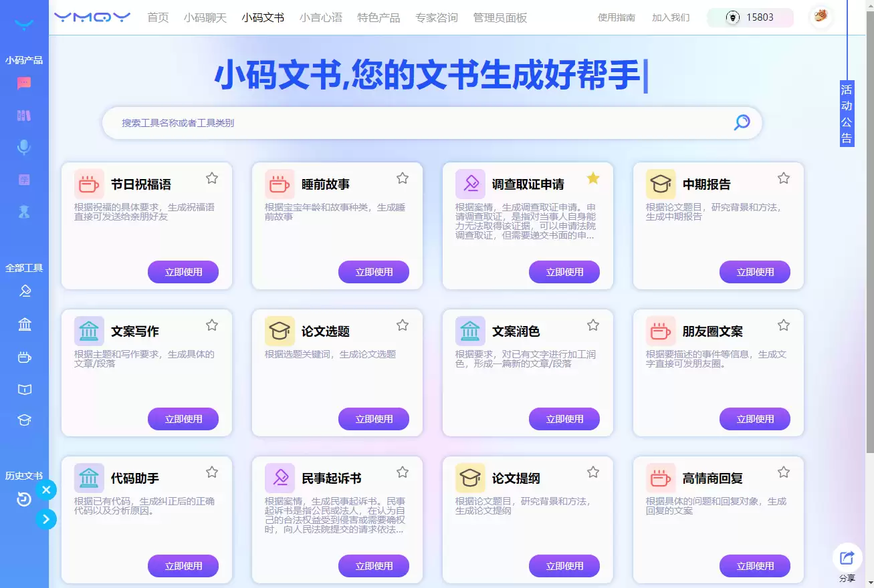Image resolution: width=874 pixels, height=588 pixels.
Task: Click the 调查取证申请 card gavel icon
Action: tap(470, 184)
